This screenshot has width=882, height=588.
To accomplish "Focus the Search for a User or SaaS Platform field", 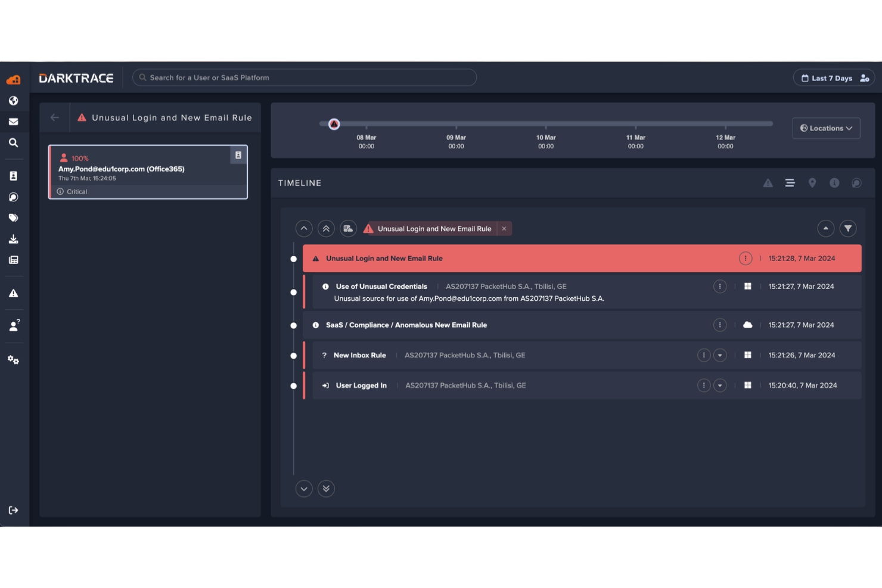I will point(305,77).
